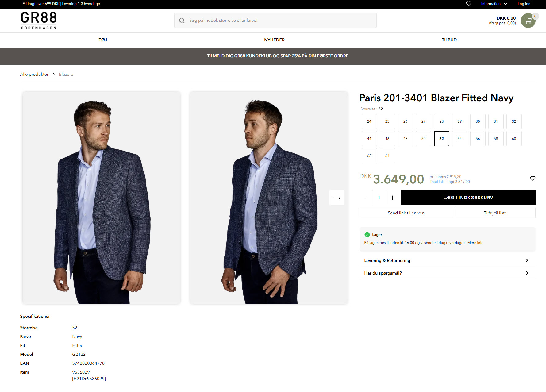Expand Har du spørgsmål? section
546x392 pixels.
(447, 273)
